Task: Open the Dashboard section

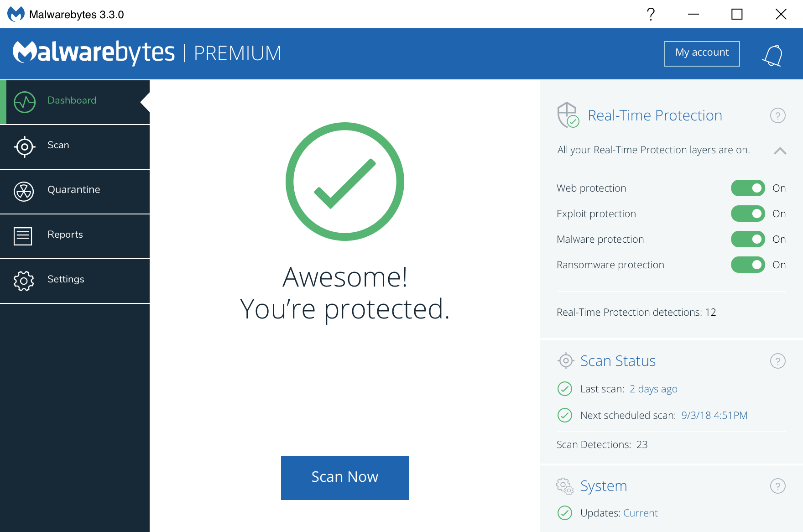Action: pyautogui.click(x=75, y=102)
